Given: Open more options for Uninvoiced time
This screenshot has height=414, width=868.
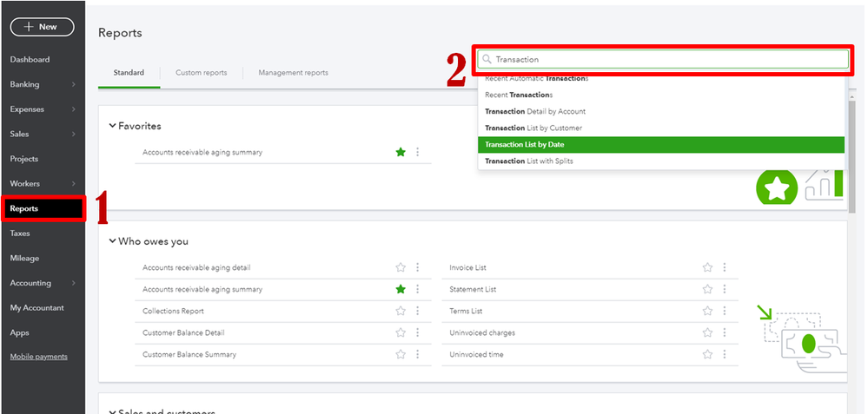Looking at the screenshot, I should (x=724, y=354).
